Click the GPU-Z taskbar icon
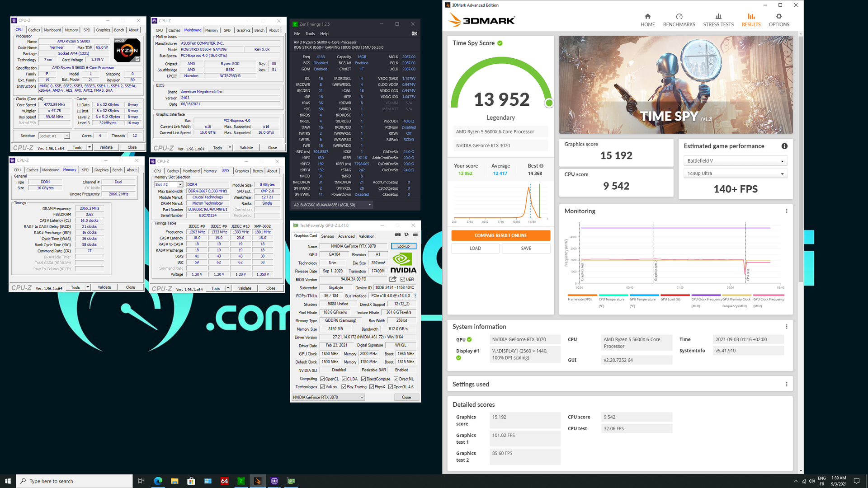The image size is (868, 488). [x=291, y=481]
